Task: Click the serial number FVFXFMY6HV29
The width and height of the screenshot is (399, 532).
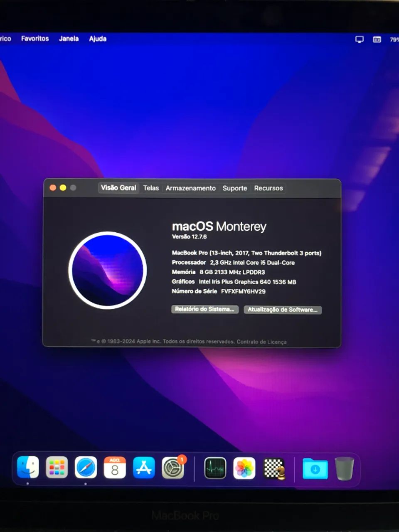Action: tap(243, 291)
